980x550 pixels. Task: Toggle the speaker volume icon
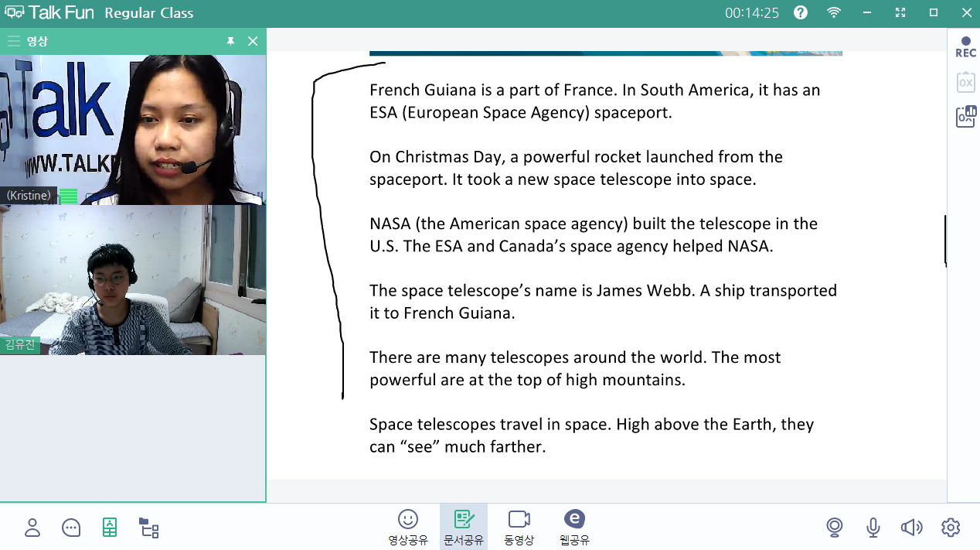click(911, 528)
